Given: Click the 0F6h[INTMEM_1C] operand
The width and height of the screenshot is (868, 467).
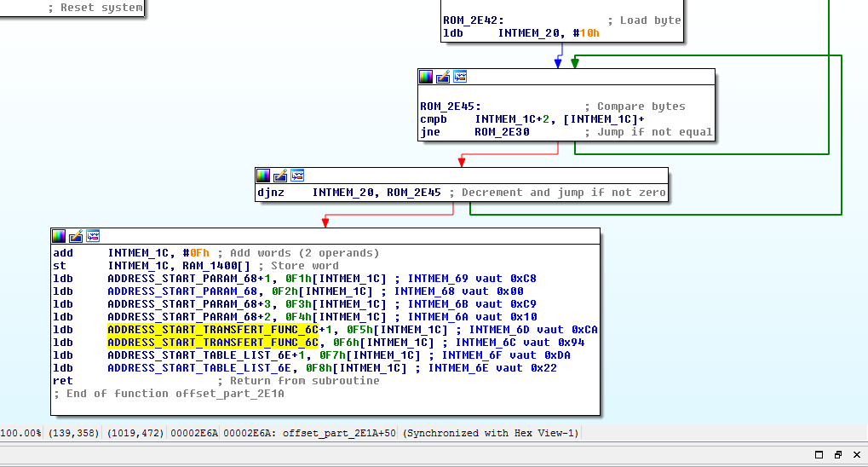Looking at the screenshot, I should pyautogui.click(x=383, y=343).
